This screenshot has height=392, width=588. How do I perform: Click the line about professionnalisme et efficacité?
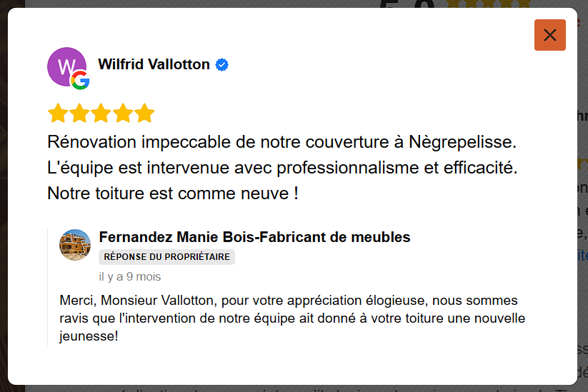pyautogui.click(x=281, y=168)
